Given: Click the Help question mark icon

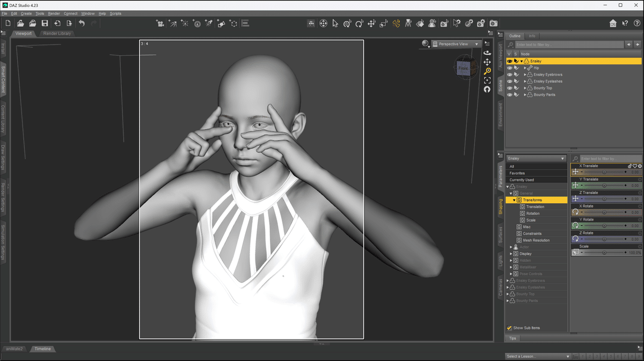Looking at the screenshot, I should click(x=637, y=23).
